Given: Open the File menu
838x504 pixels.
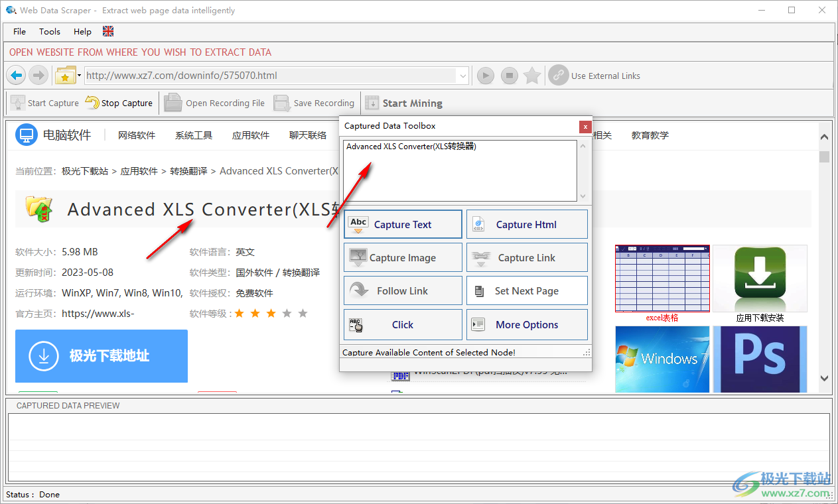Looking at the screenshot, I should (20, 31).
